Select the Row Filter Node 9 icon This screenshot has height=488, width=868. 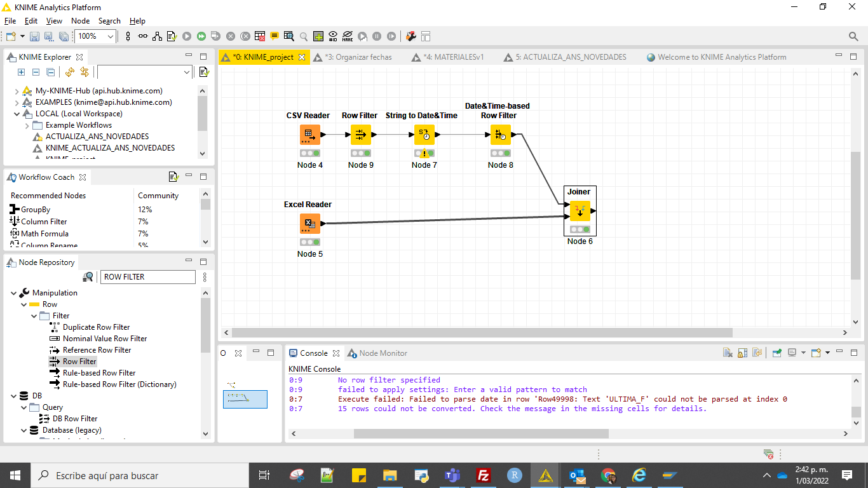pos(360,135)
